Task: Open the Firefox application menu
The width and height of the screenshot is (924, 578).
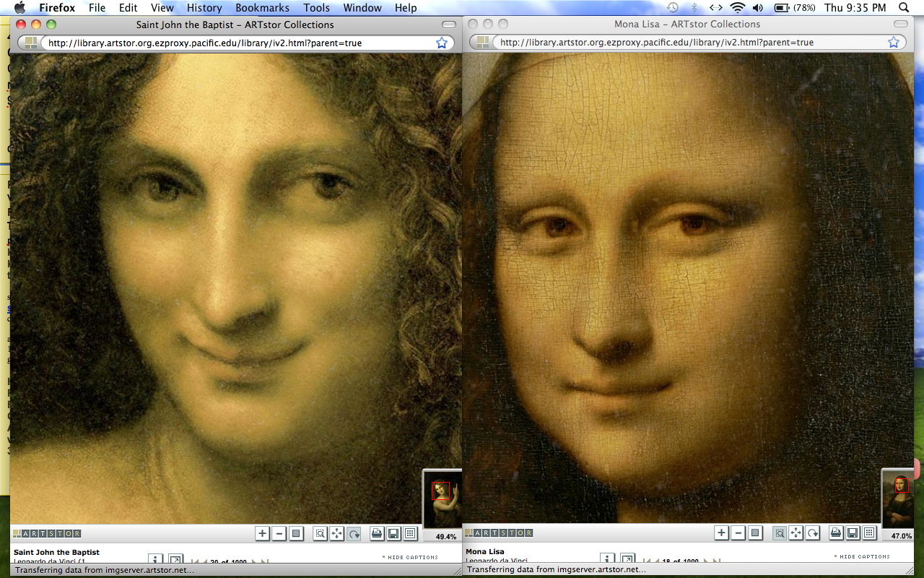Action: point(57,8)
